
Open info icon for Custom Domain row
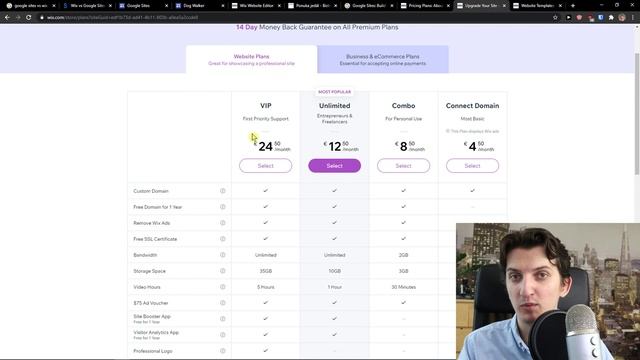pyautogui.click(x=223, y=191)
